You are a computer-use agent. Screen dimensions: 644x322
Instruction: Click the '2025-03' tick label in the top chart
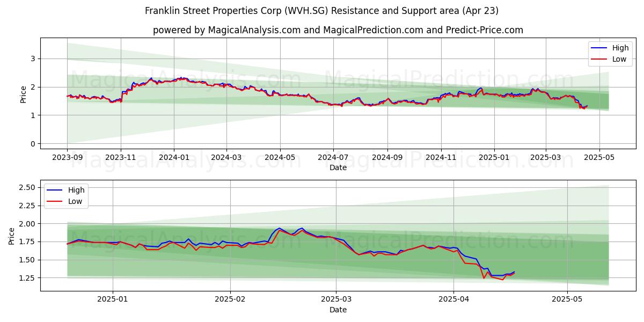(x=545, y=158)
